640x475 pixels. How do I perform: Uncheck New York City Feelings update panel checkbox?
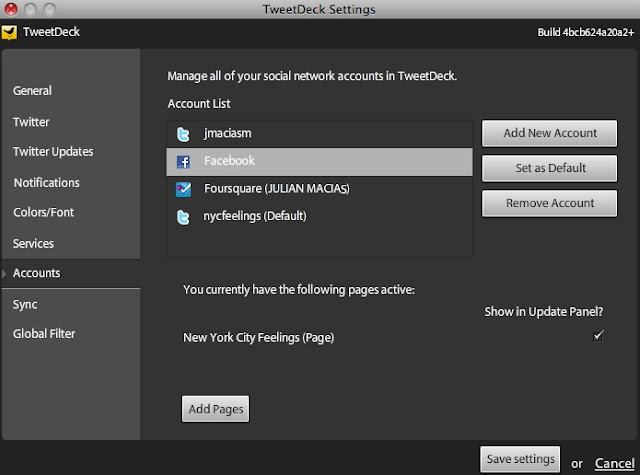point(598,336)
